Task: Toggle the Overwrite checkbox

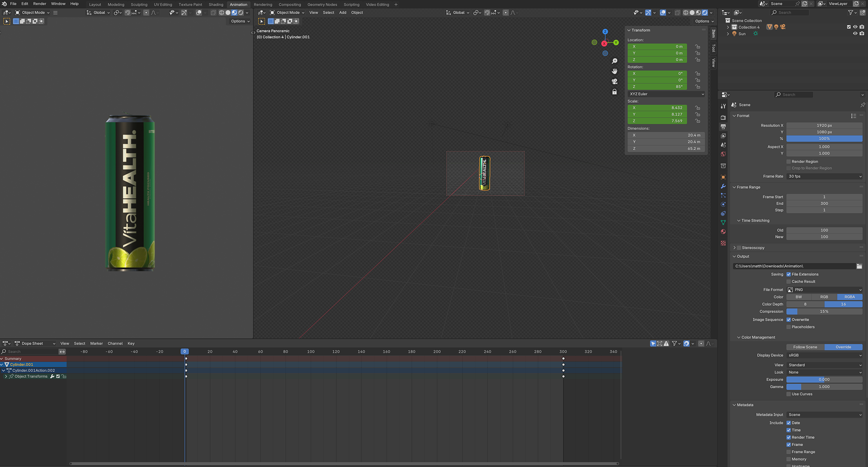Action: pos(788,319)
